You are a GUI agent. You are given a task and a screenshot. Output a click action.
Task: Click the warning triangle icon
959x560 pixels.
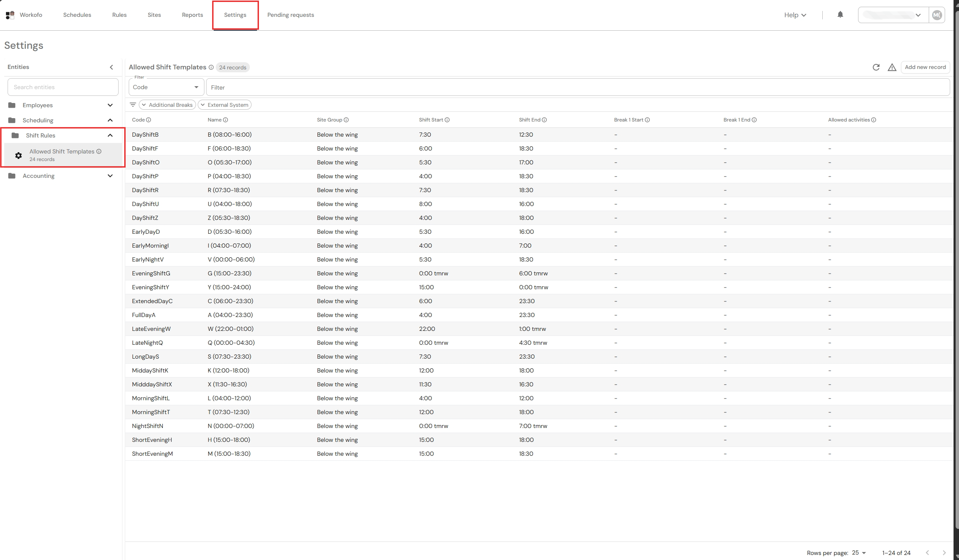pos(892,67)
